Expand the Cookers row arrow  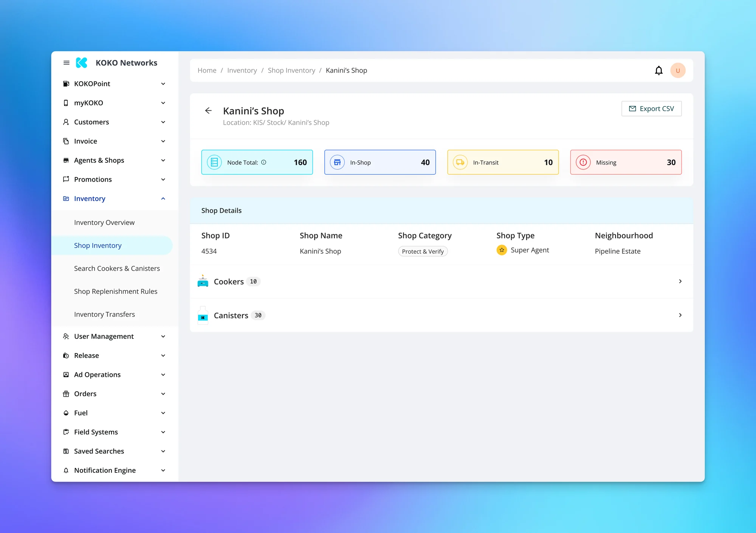[x=680, y=281]
